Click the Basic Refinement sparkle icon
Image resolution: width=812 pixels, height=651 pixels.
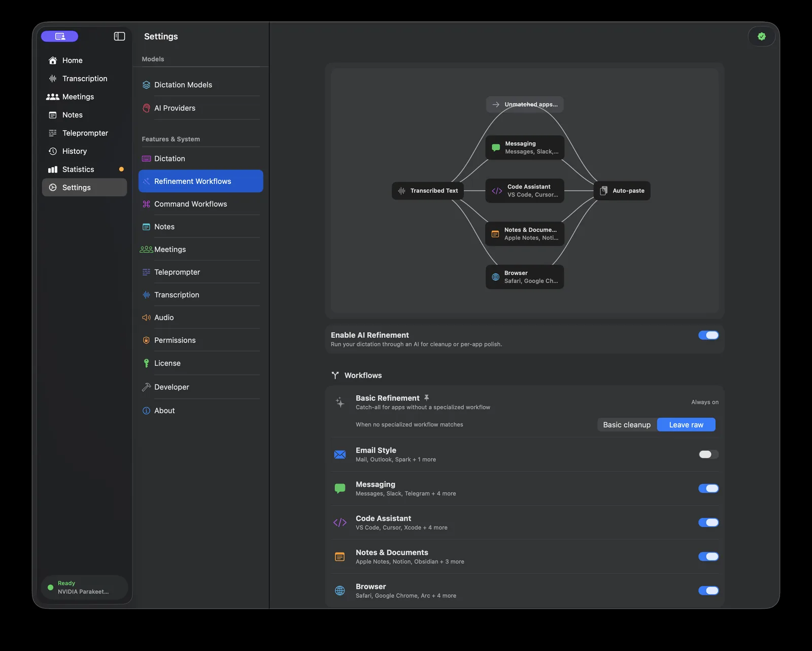pyautogui.click(x=340, y=403)
